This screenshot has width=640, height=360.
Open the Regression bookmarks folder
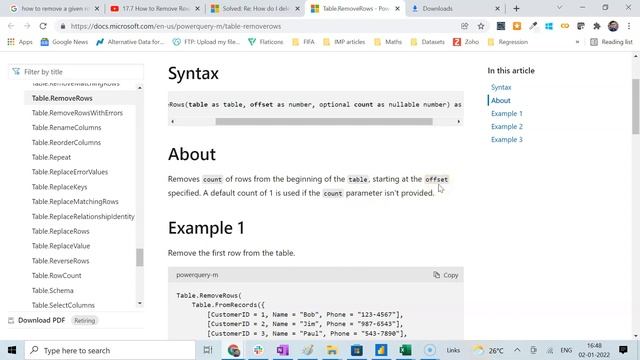click(x=507, y=42)
